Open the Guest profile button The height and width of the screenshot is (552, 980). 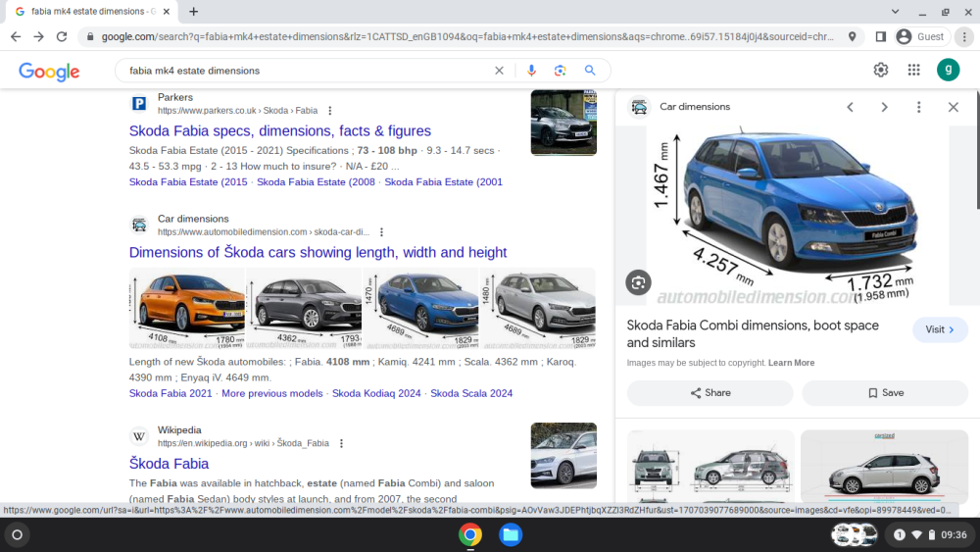[x=922, y=37]
